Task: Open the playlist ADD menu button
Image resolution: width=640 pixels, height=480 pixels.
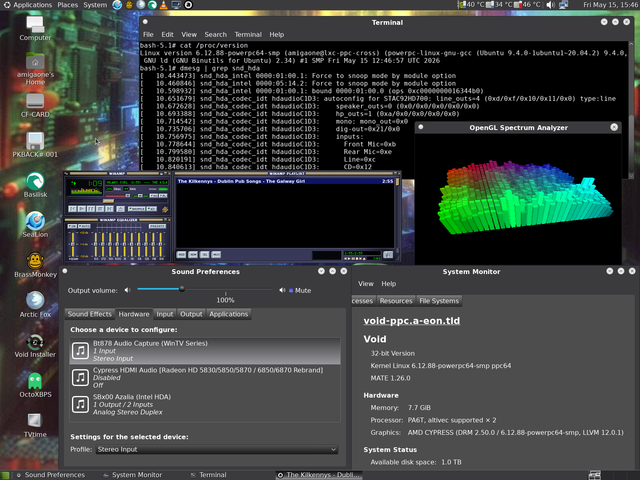Action: pyautogui.click(x=181, y=254)
